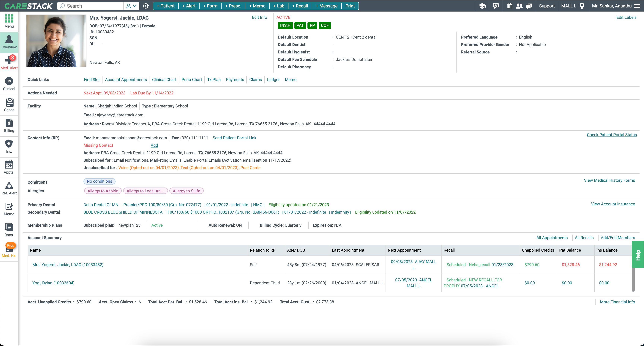Open the Account Appointments quick link
Screen dimensions: 644x346
click(x=126, y=80)
